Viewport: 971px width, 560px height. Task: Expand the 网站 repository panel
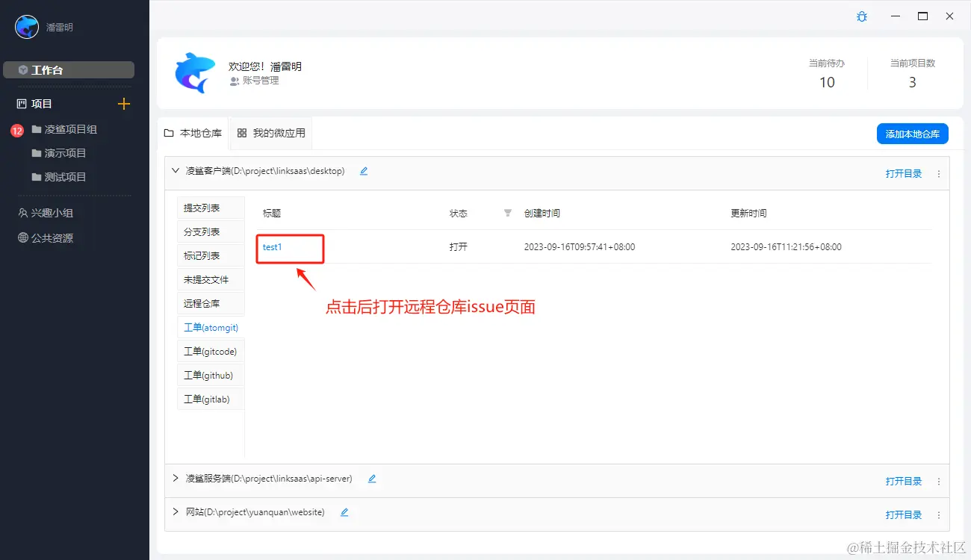click(x=176, y=512)
